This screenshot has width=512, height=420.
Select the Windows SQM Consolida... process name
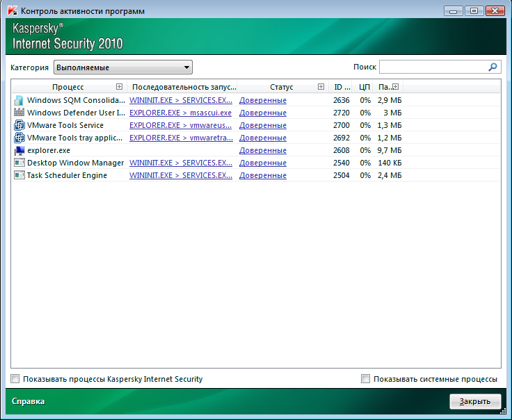coord(76,100)
